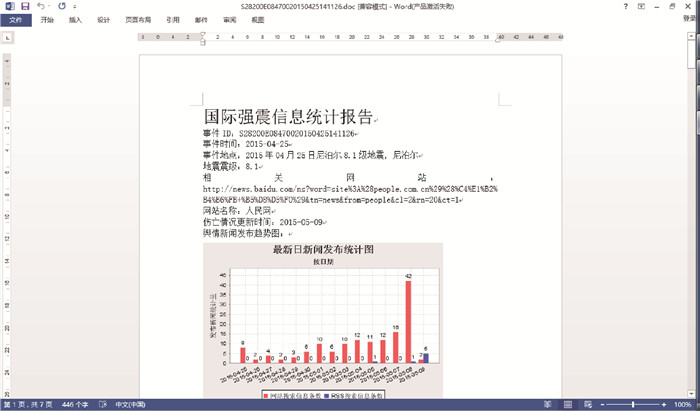Click the zoom slider in status bar
700x411 pixels.
coord(632,404)
